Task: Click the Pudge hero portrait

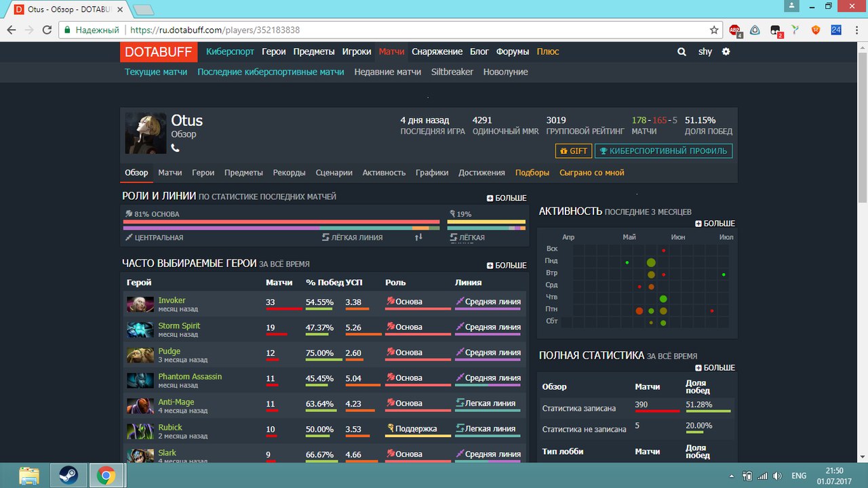Action: pos(140,355)
